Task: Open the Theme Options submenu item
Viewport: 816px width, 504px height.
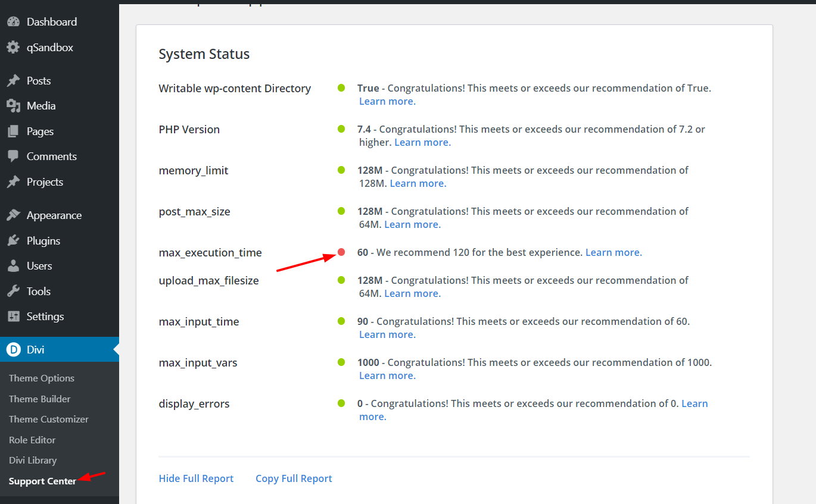Action: tap(42, 378)
